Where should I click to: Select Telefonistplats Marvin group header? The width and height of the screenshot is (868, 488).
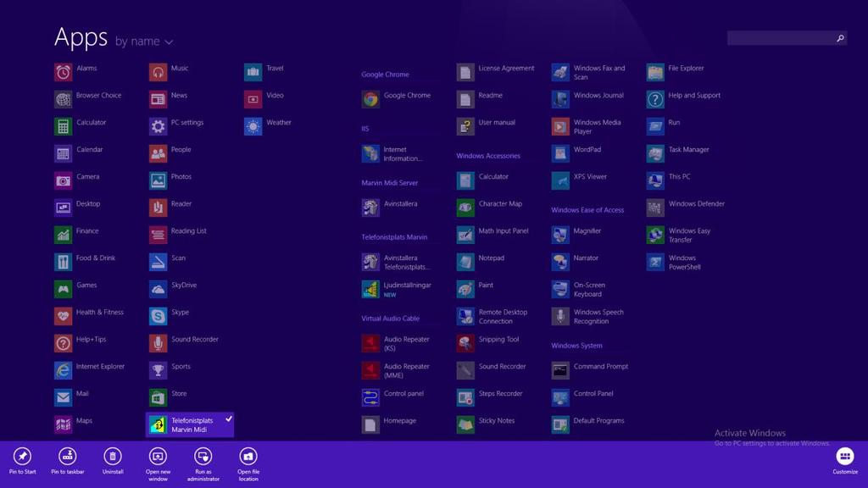[x=394, y=237]
